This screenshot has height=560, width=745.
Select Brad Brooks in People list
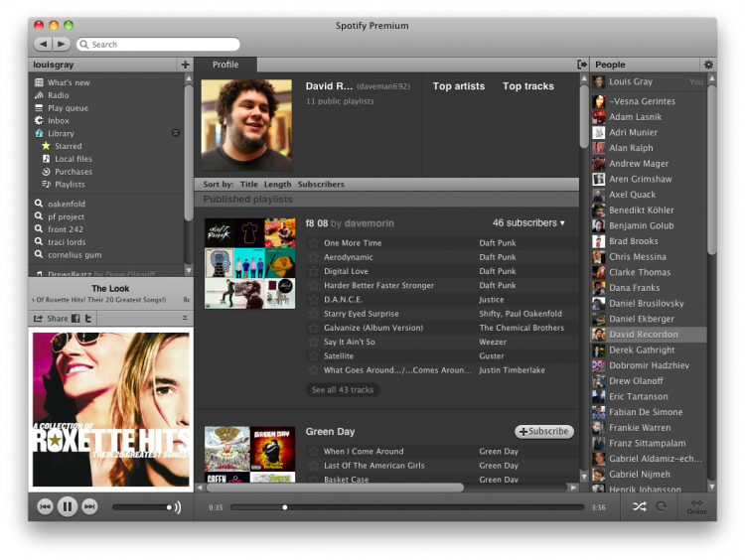pos(649,241)
